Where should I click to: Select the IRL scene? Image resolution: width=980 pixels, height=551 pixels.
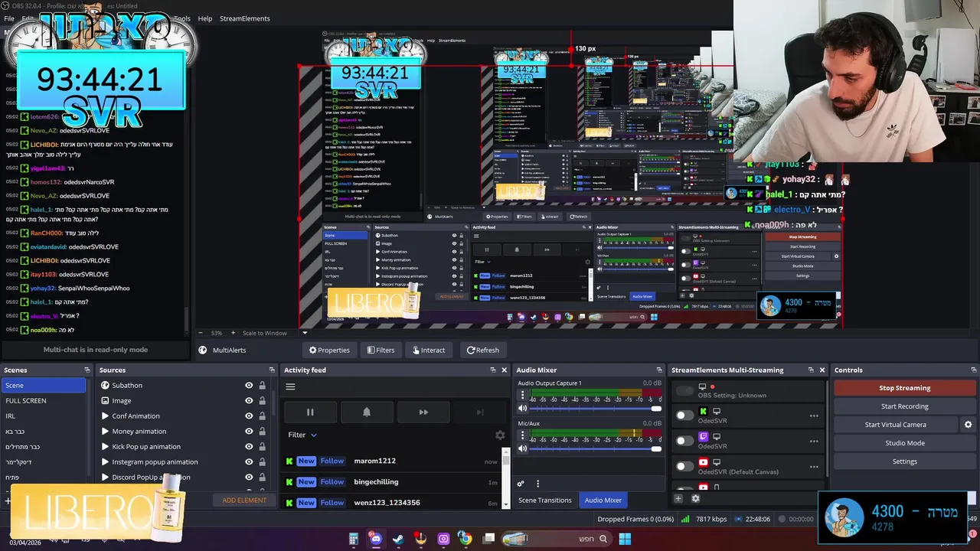(x=44, y=416)
